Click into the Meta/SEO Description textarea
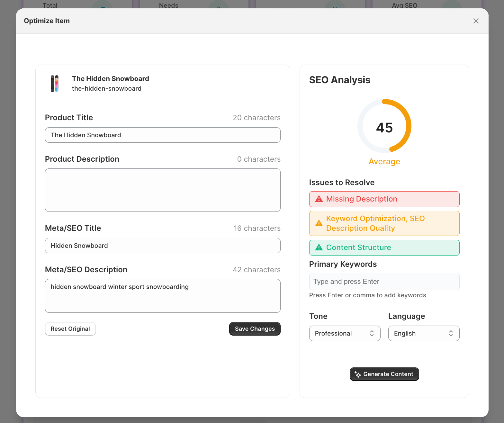This screenshot has width=504, height=423. point(163,296)
